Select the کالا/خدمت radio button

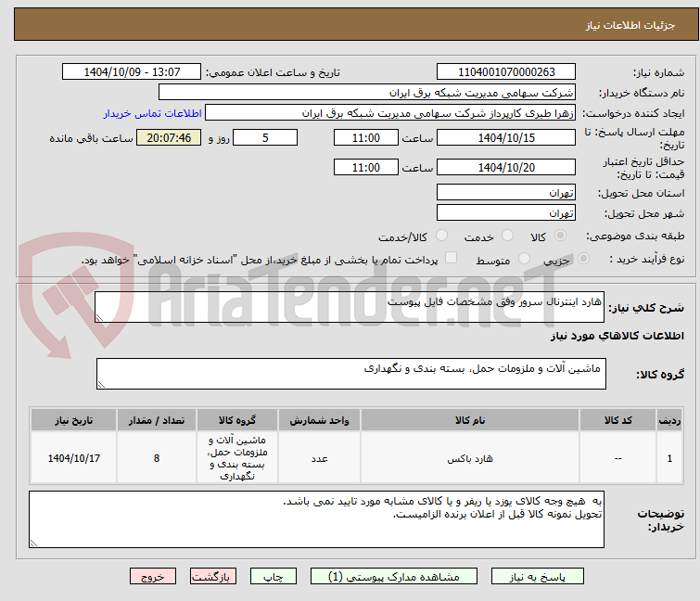tap(441, 236)
